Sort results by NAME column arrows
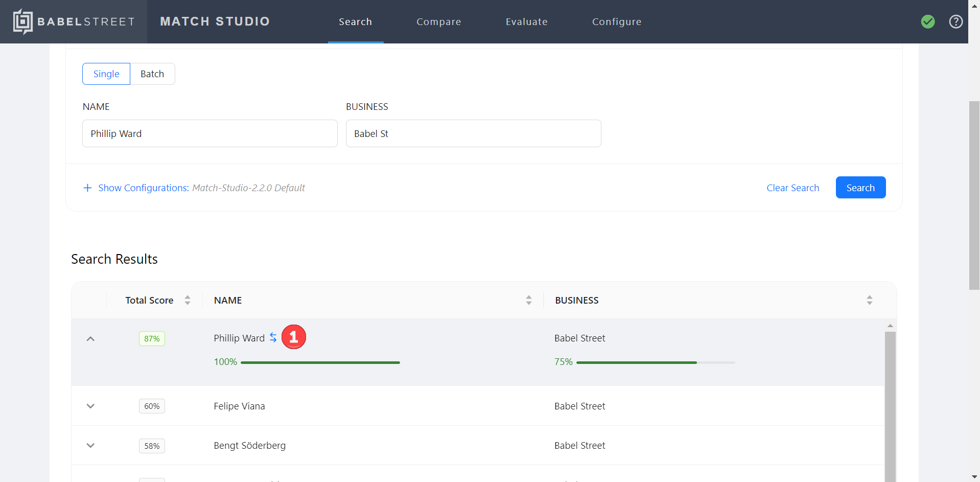Screen dimensions: 980x482 tap(529, 300)
